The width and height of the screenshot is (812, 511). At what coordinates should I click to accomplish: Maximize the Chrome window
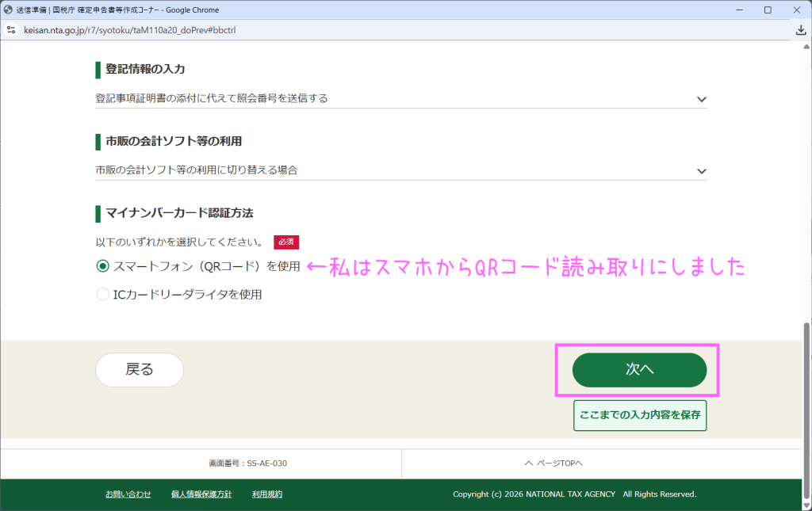click(x=768, y=10)
